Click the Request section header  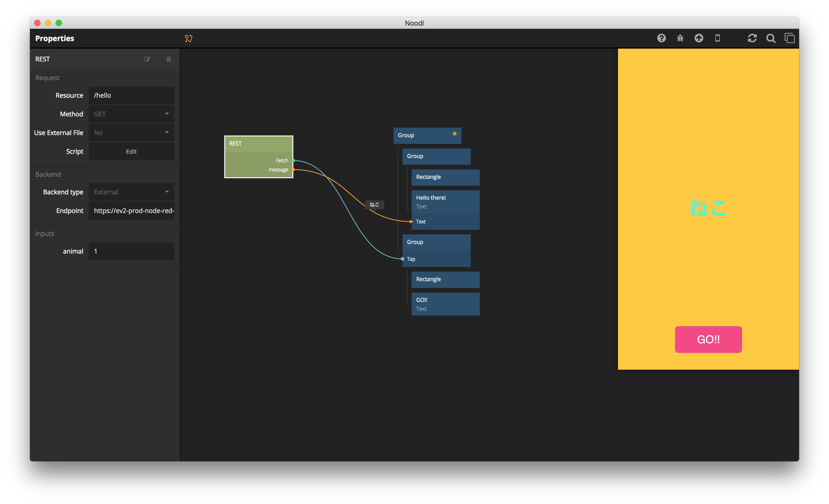pos(48,78)
